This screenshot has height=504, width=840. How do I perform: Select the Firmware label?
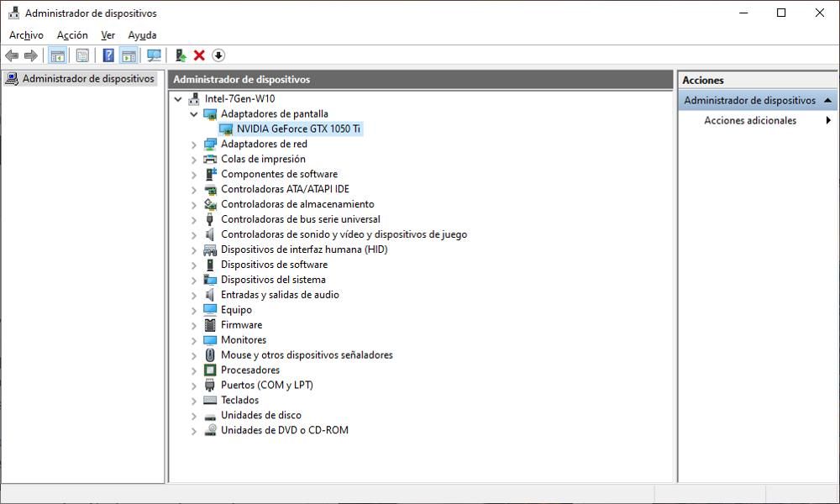(242, 324)
